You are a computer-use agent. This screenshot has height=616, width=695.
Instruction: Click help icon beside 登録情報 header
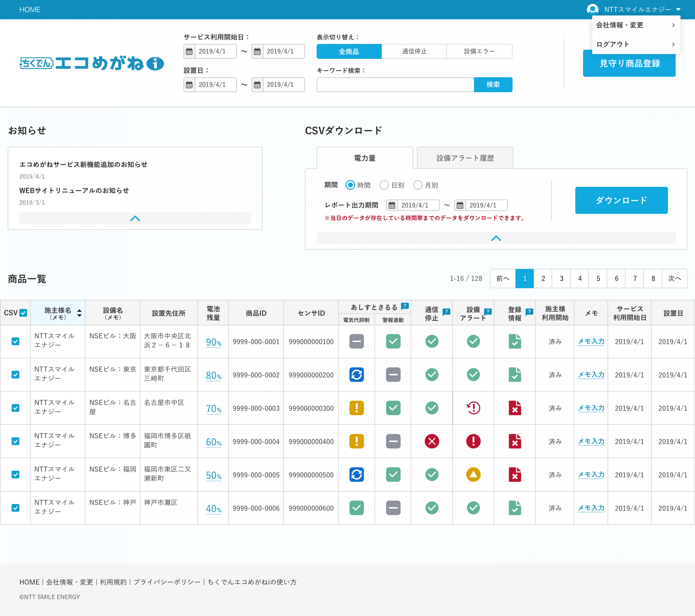529,311
